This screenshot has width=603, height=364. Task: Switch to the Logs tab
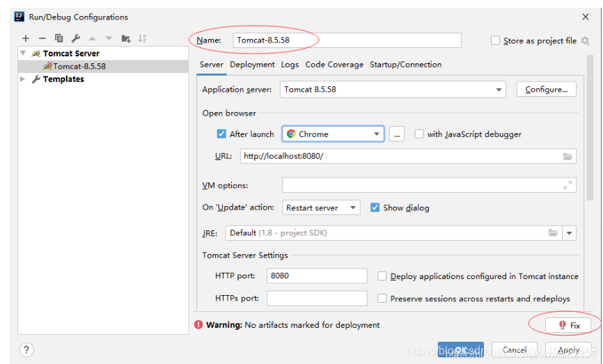290,65
